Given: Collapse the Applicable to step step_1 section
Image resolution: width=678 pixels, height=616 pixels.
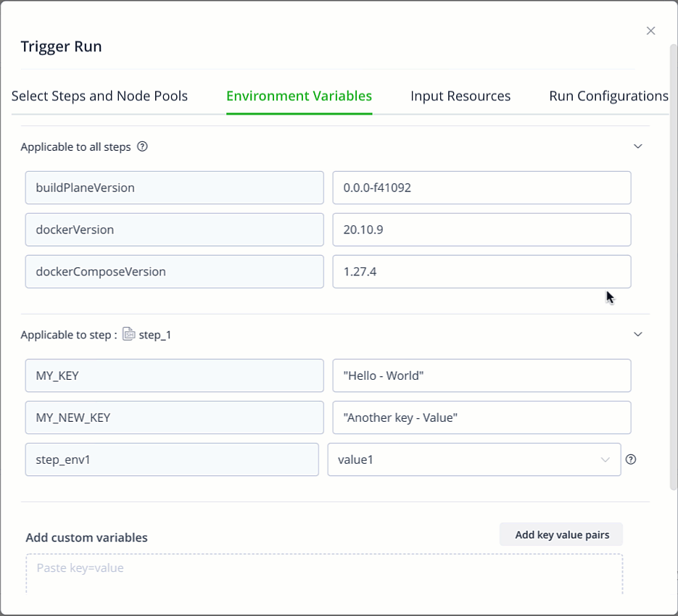Looking at the screenshot, I should click(x=638, y=334).
